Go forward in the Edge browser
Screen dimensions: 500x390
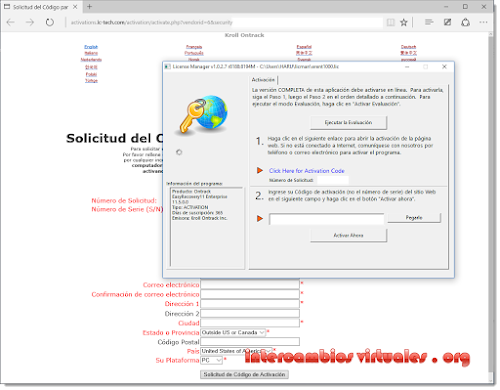pyautogui.click(x=30, y=22)
